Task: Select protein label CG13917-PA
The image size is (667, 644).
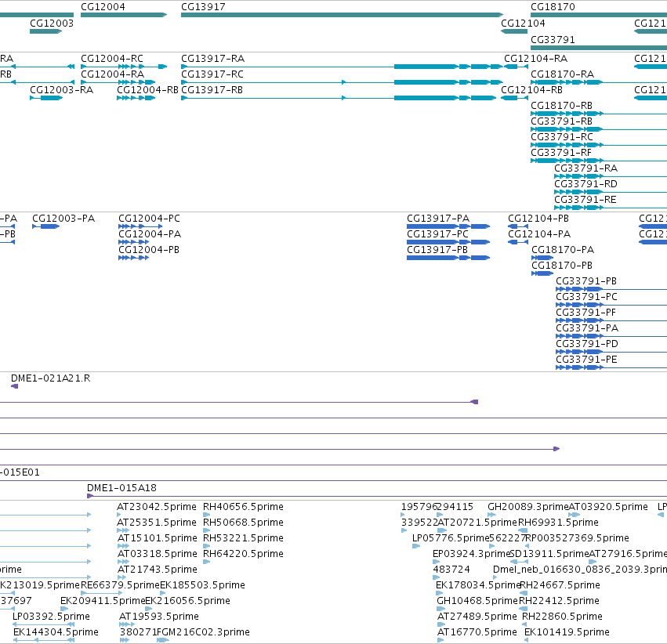Action: click(438, 219)
